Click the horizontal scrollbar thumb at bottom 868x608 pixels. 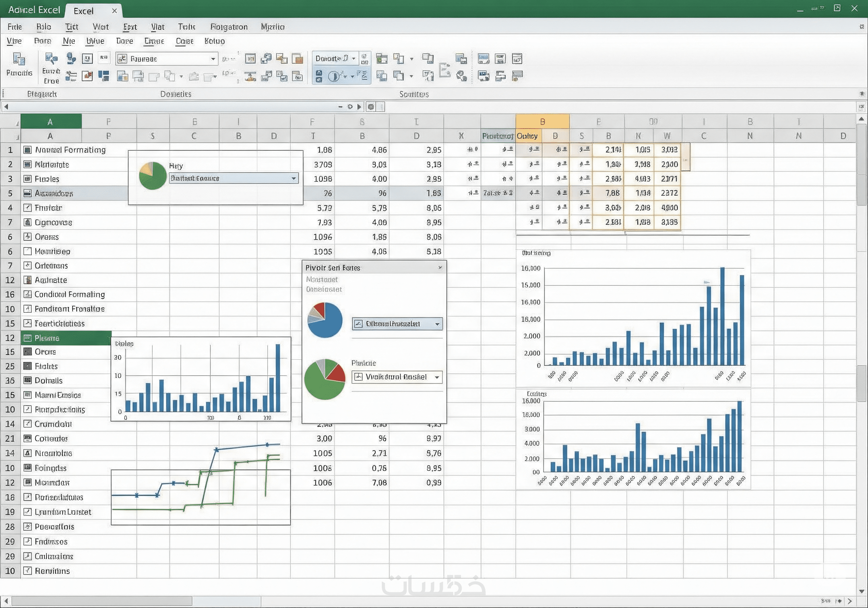pos(101,601)
